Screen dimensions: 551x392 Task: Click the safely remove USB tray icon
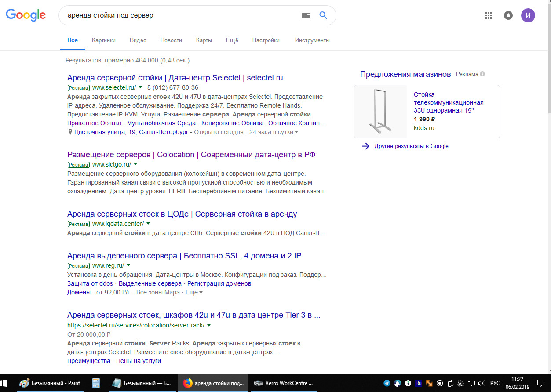tap(450, 383)
